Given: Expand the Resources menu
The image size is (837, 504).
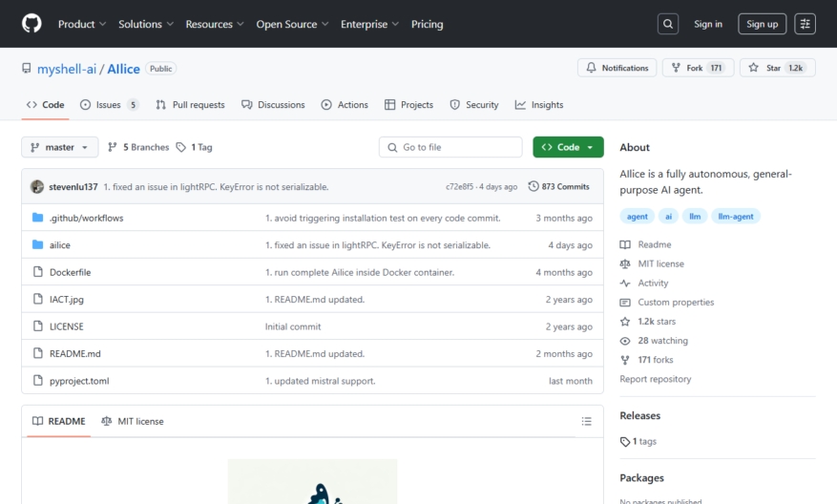Looking at the screenshot, I should (215, 24).
